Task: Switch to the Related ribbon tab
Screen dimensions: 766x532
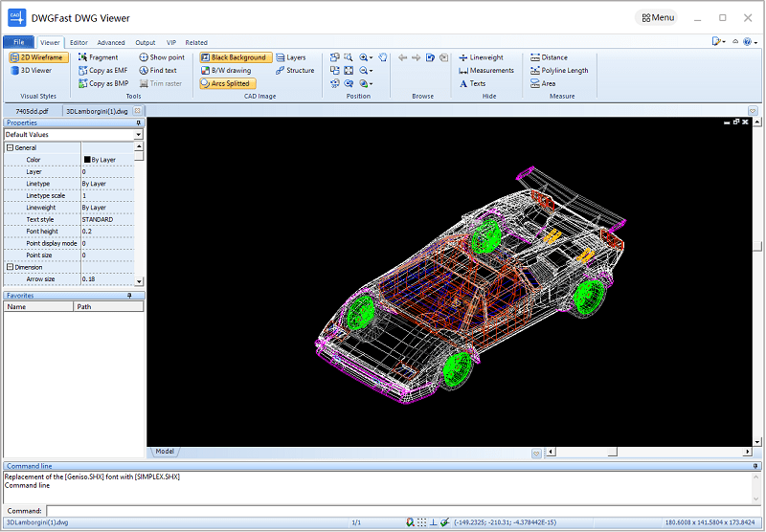Action: pos(196,42)
